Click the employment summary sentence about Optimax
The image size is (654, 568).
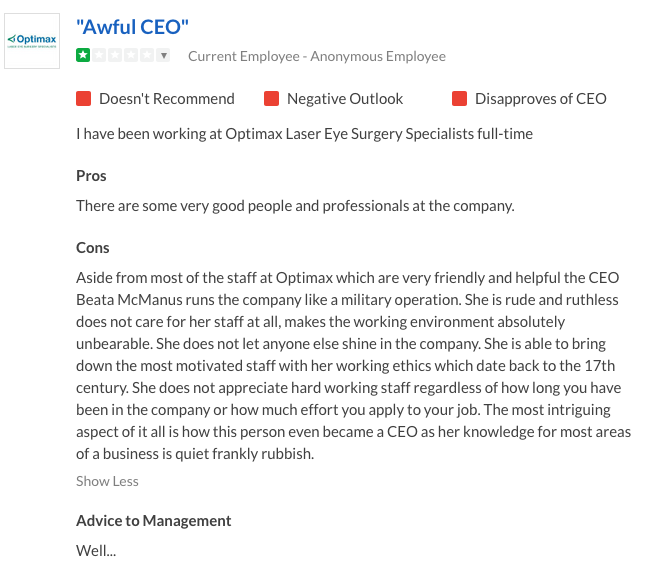(x=304, y=134)
